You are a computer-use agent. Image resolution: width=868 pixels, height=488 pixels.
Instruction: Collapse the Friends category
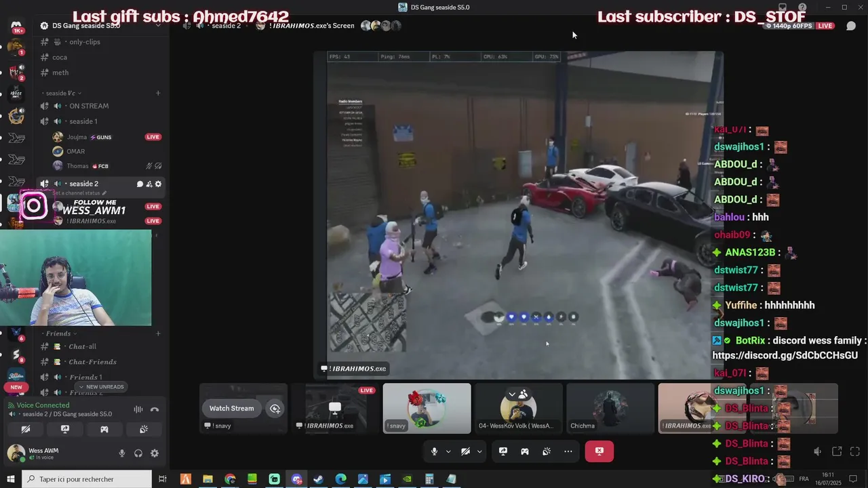[x=58, y=333]
